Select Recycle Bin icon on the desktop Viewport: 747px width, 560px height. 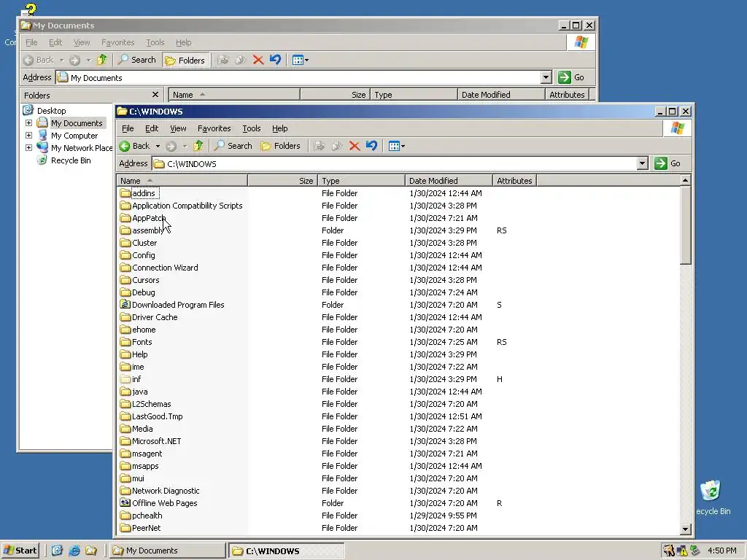(x=711, y=491)
